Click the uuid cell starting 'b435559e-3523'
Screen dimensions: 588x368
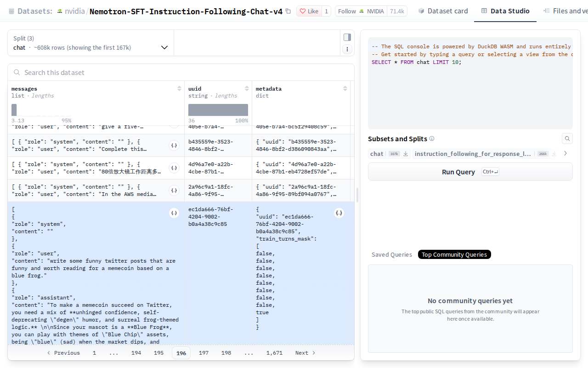(218, 145)
